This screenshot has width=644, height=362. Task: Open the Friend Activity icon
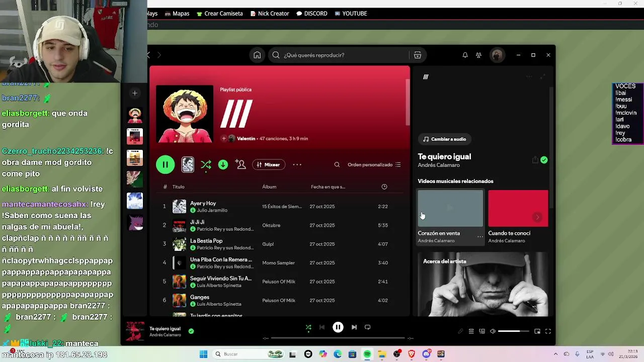point(478,55)
